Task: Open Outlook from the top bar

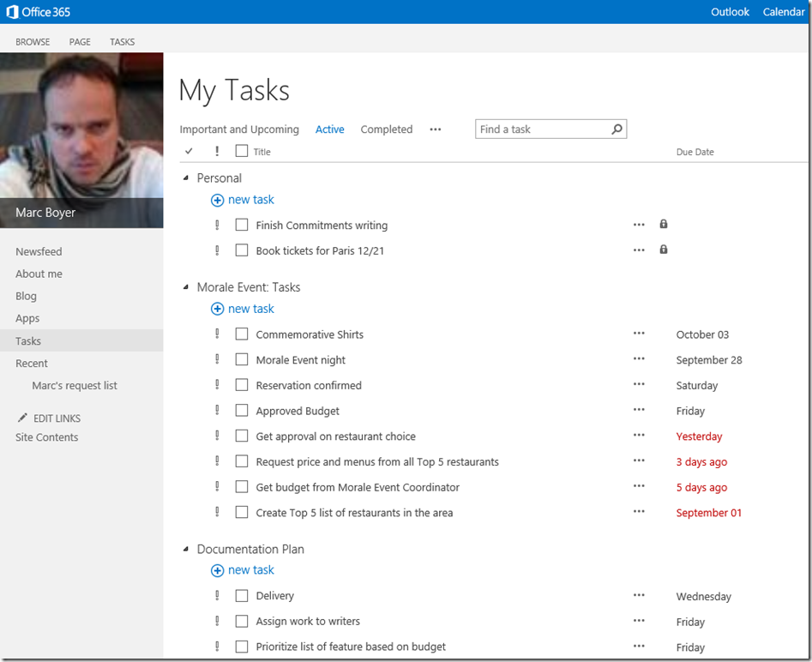Action: point(730,11)
